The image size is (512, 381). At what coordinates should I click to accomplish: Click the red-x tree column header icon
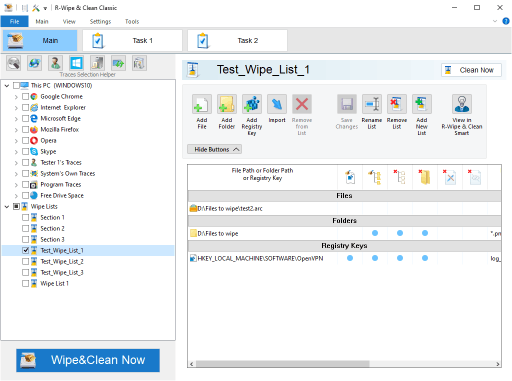(400, 177)
